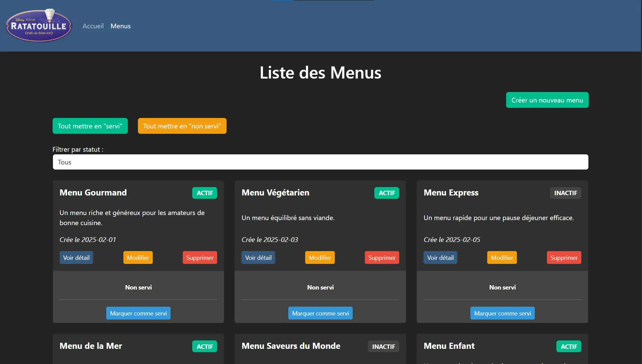This screenshot has width=642, height=364.
Task: Click ACTIF badge on Menu Gourmand
Action: tap(205, 193)
